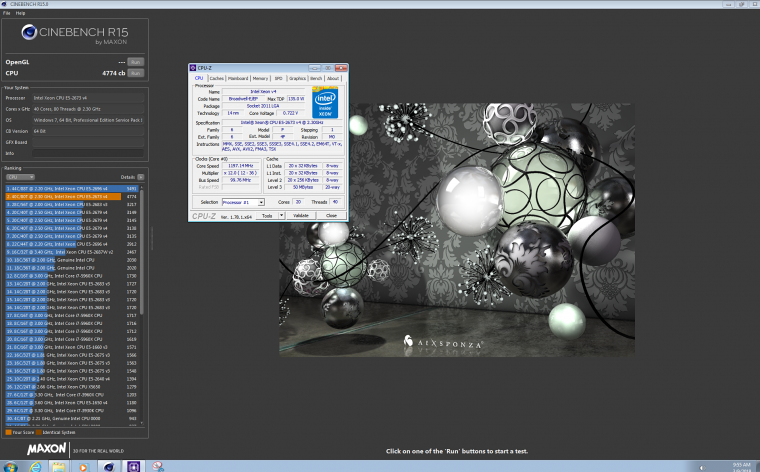Click the taskbar clock
Screen dimensions: 760x472
pyautogui.click(x=742, y=467)
